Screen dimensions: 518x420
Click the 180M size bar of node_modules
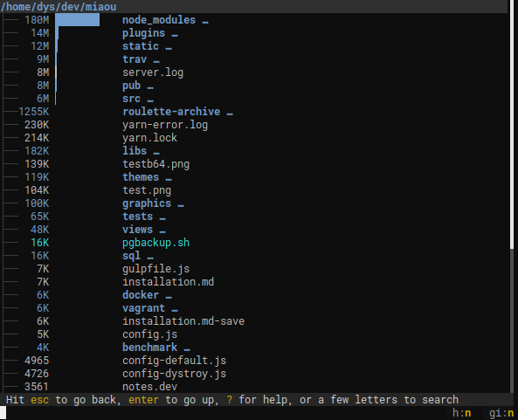click(x=78, y=20)
